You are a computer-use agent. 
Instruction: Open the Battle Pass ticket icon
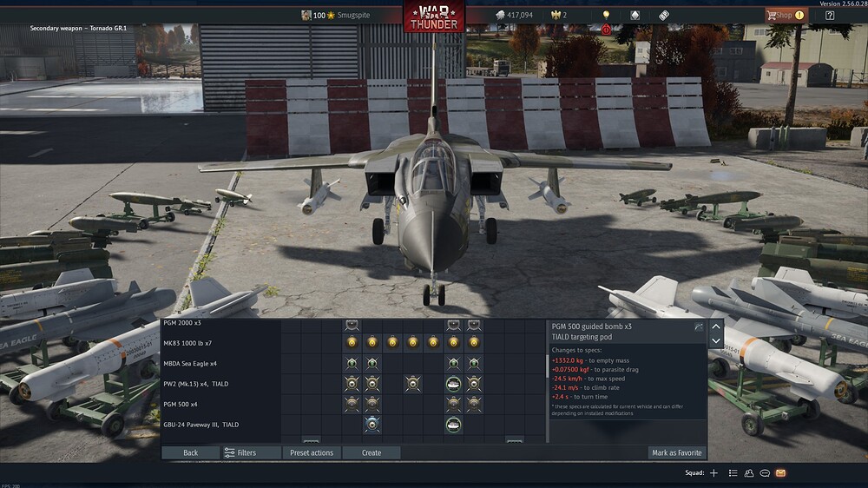pos(664,15)
